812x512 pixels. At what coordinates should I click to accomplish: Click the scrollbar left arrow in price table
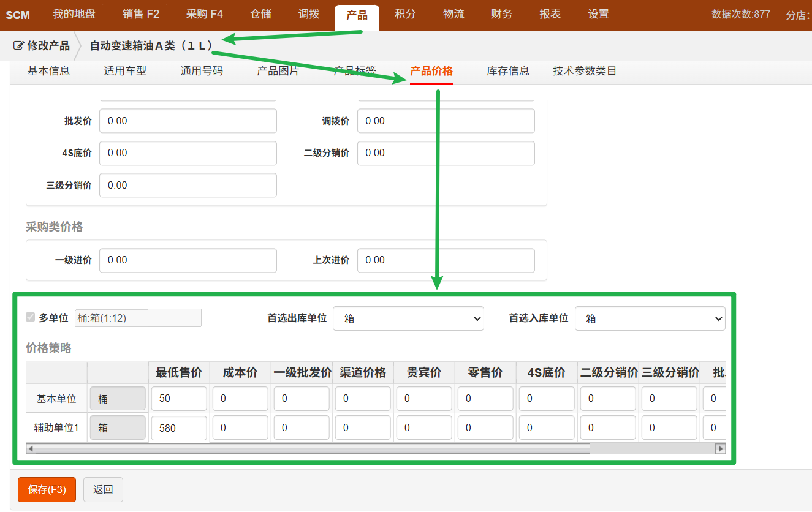point(31,448)
